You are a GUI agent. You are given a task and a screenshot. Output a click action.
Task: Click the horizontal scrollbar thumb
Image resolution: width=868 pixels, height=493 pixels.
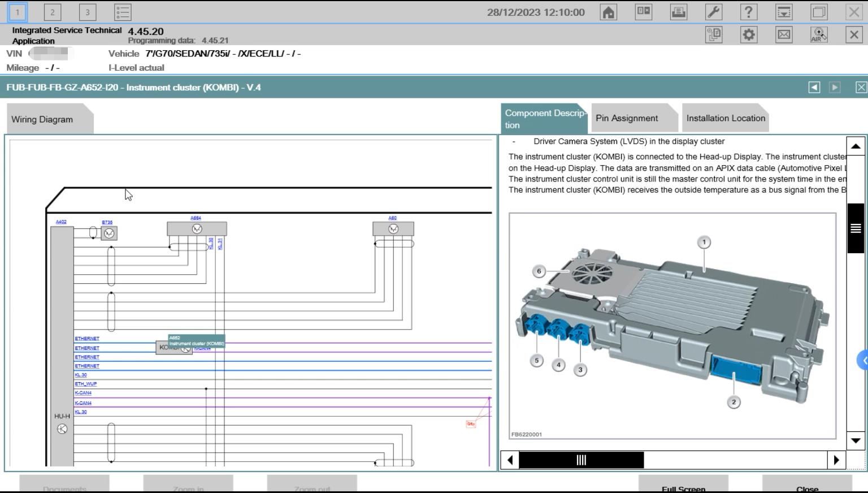pos(581,460)
